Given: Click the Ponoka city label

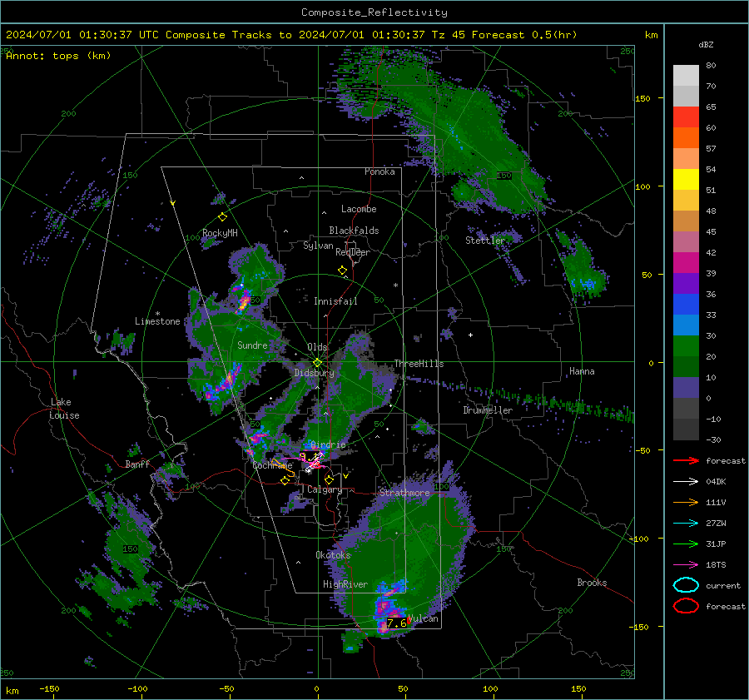Looking at the screenshot, I should [379, 171].
